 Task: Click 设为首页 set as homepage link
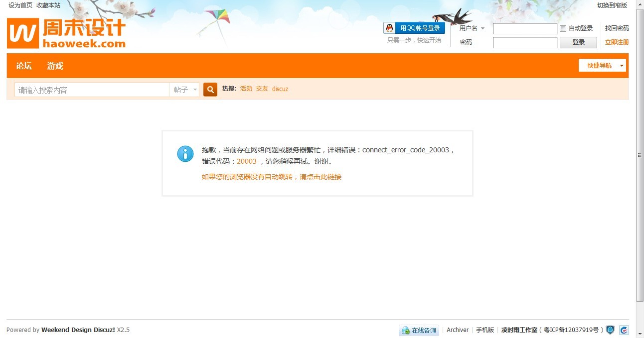(x=20, y=5)
